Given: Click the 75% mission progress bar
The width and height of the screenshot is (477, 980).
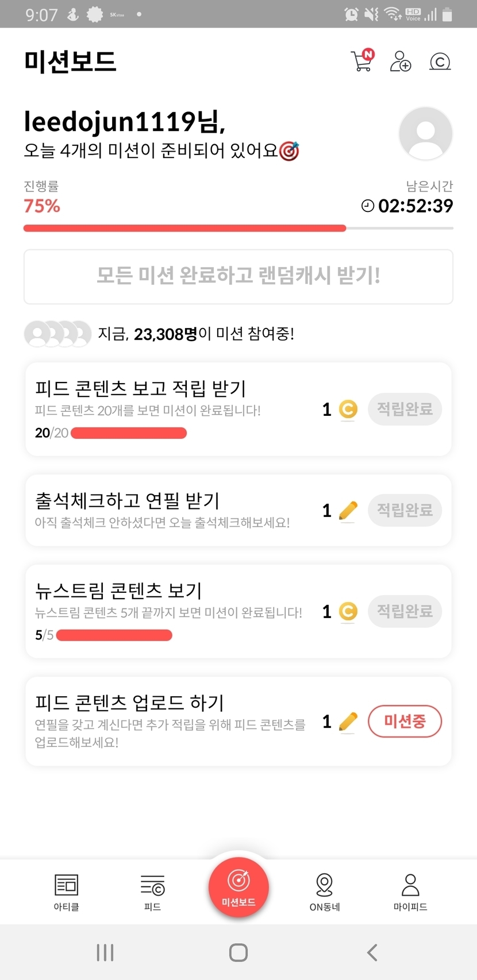Looking at the screenshot, I should pos(238,228).
